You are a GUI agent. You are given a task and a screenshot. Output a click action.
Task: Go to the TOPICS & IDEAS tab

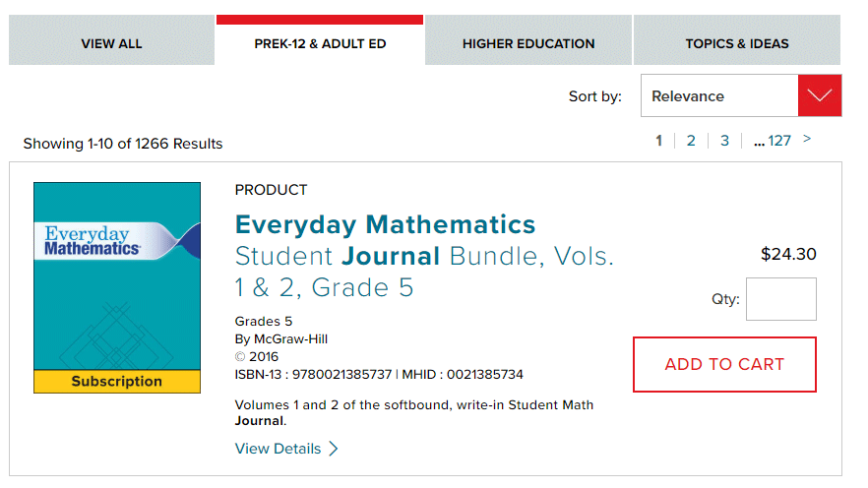tap(737, 43)
